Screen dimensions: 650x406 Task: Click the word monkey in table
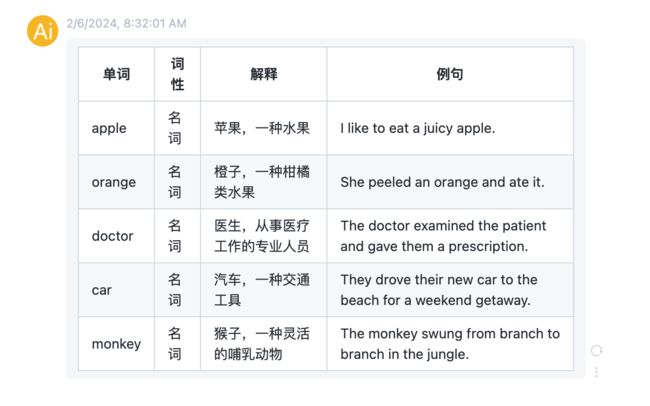(x=116, y=344)
